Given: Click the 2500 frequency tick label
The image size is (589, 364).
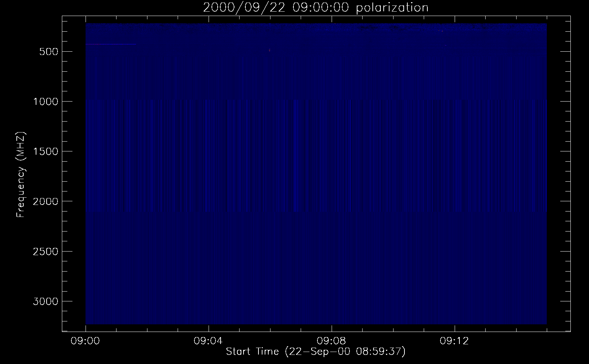Looking at the screenshot, I should (x=45, y=252).
